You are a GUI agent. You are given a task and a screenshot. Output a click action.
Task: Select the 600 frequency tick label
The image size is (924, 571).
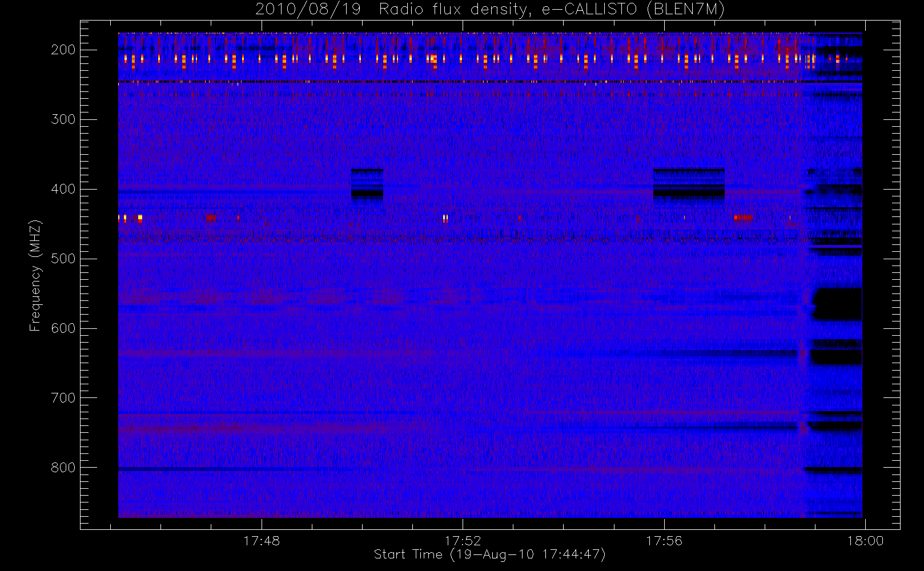coord(63,328)
